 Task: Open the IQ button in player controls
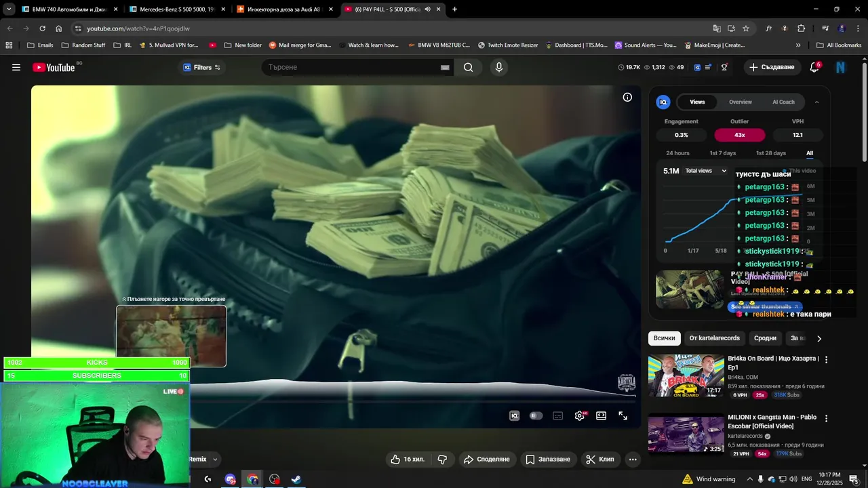tap(514, 415)
